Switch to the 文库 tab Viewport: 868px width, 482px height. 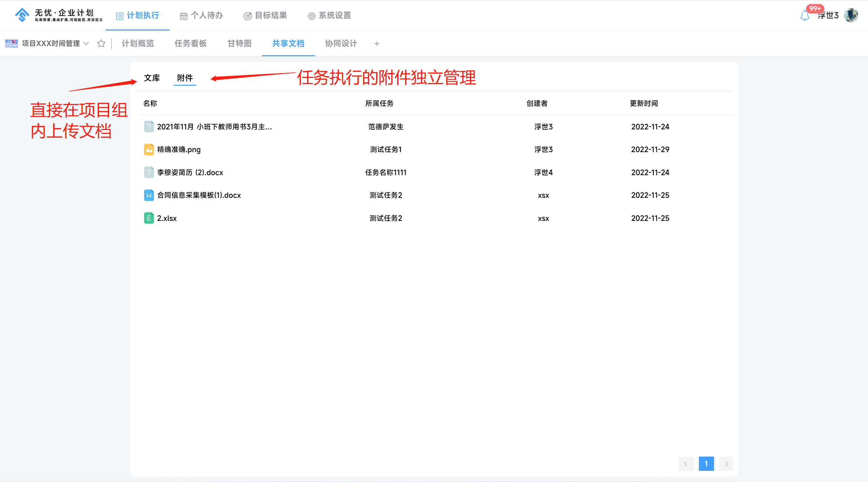point(152,78)
